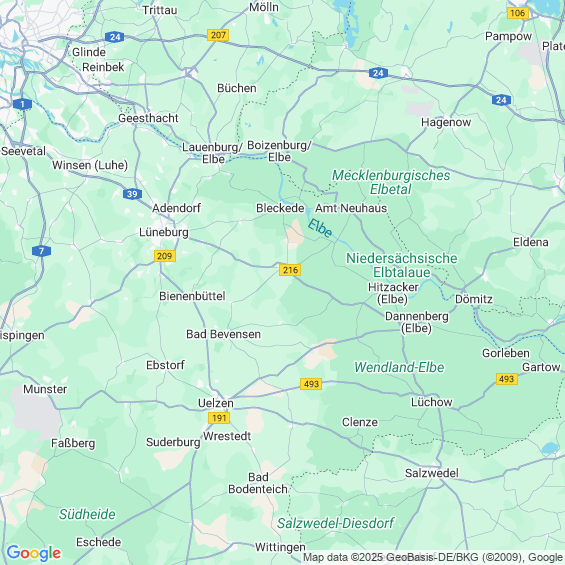Click the B 493 shield near Gartow

507,379
